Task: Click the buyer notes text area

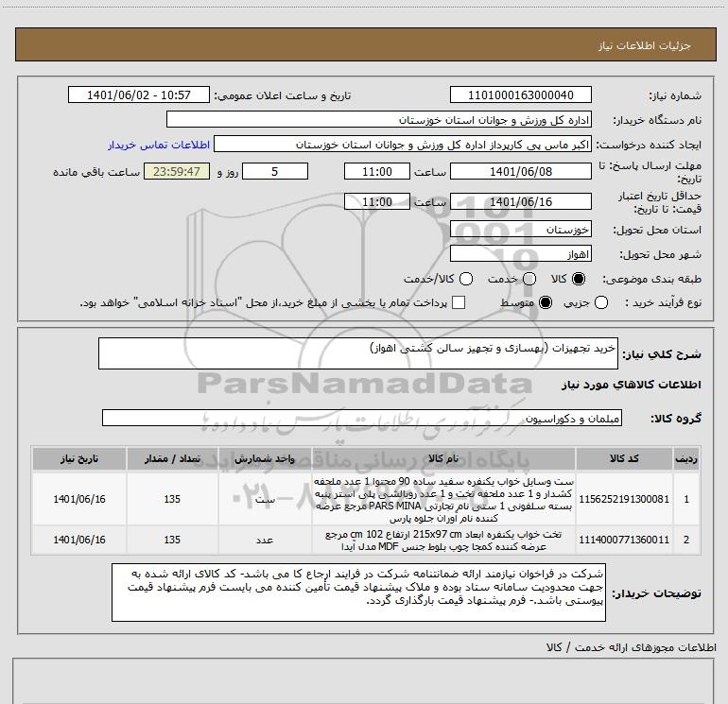Action: pos(358,592)
